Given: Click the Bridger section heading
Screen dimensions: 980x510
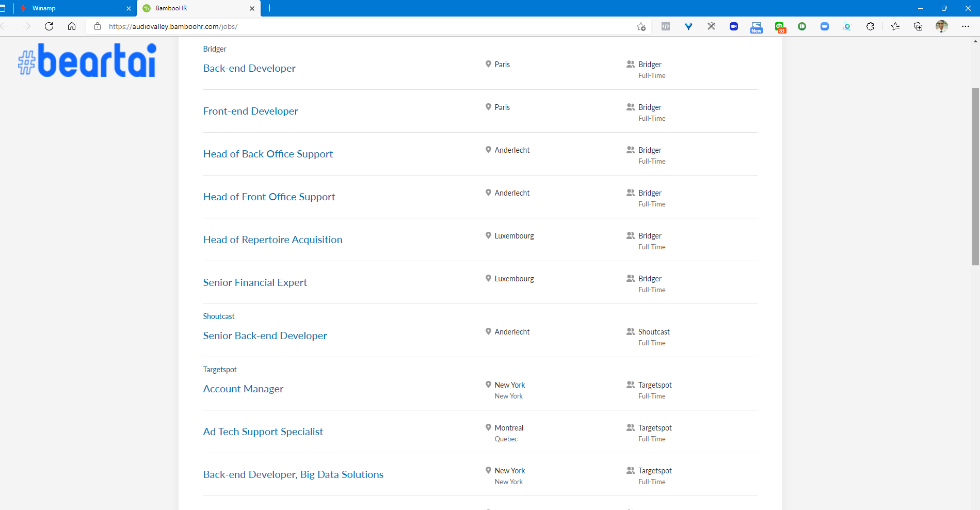Looking at the screenshot, I should pyautogui.click(x=215, y=49).
